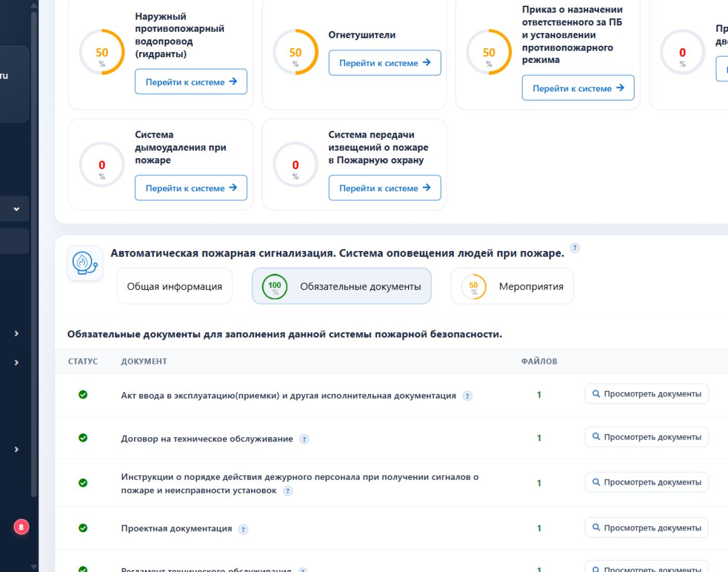This screenshot has width=728, height=572.
Task: Click the sidebar vertical scrollbar
Action: [34, 254]
